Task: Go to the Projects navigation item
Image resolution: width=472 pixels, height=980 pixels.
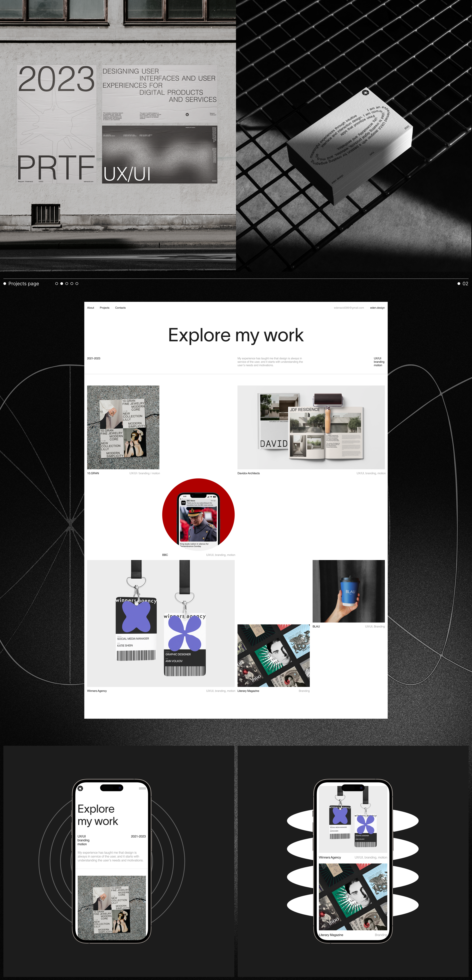Action: pos(105,308)
